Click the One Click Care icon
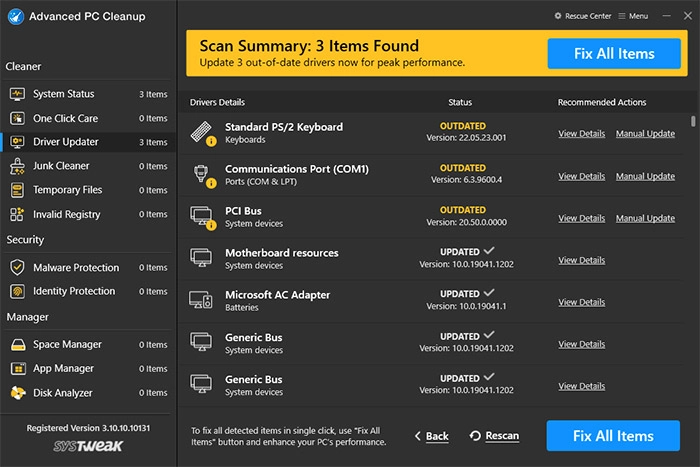 click(x=17, y=118)
